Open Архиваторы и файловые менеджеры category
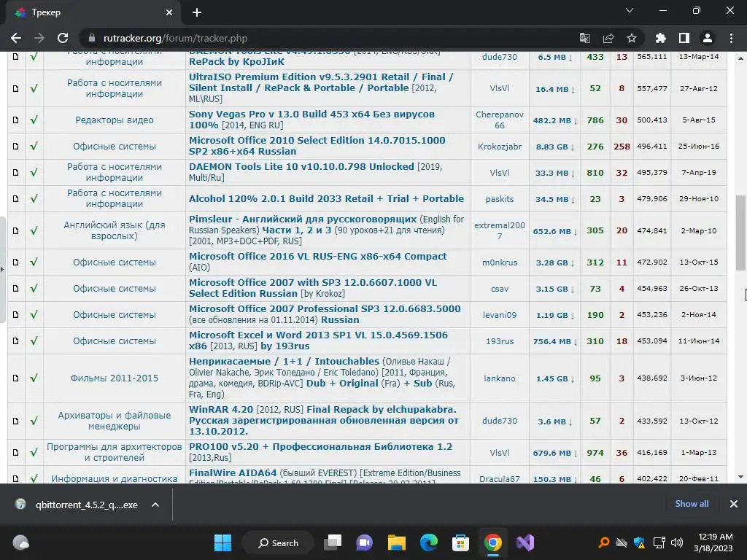The height and width of the screenshot is (560, 747). click(115, 421)
